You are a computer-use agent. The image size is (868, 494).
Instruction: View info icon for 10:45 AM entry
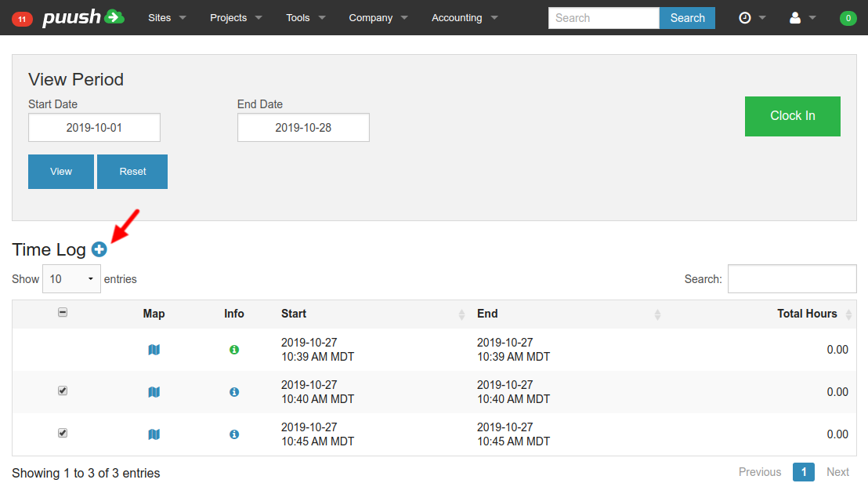[x=234, y=434]
